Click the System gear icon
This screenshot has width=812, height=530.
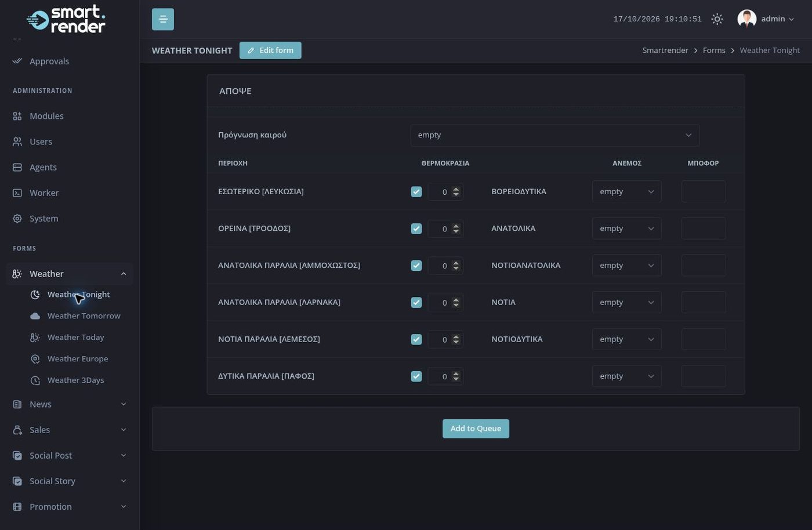[x=17, y=219]
